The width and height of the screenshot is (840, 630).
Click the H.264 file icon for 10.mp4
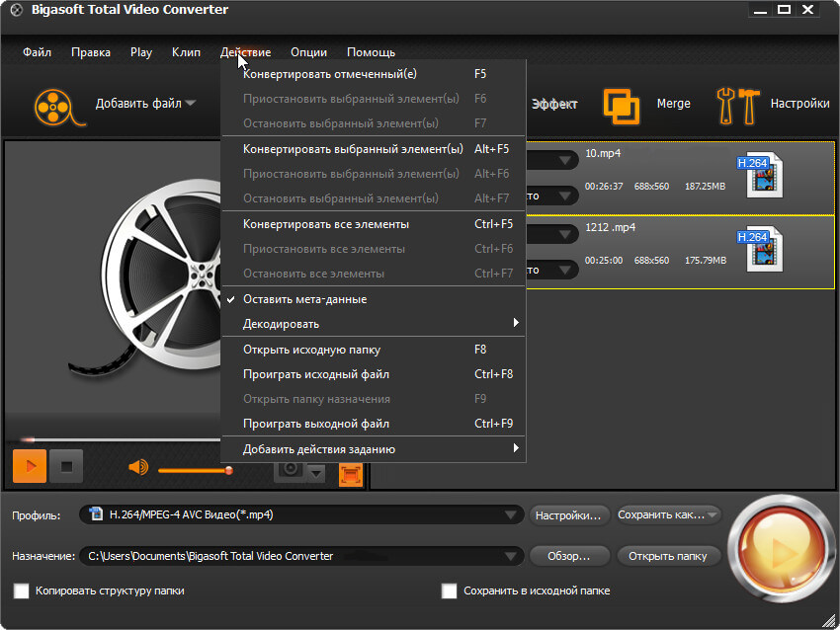[762, 172]
